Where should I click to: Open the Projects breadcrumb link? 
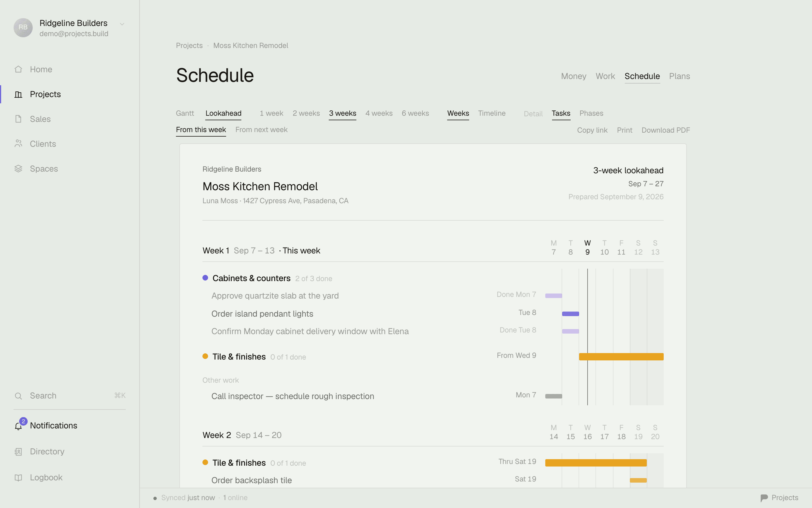[189, 45]
